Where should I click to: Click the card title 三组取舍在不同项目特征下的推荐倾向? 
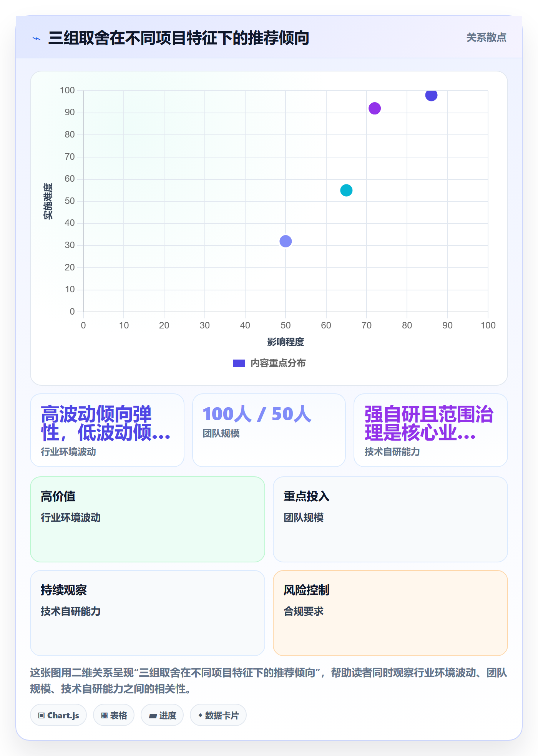click(179, 38)
